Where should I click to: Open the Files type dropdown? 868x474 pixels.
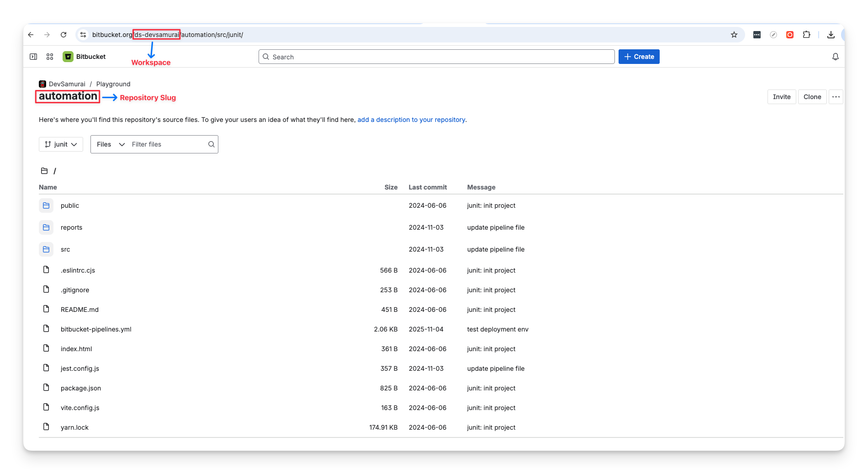pos(110,144)
